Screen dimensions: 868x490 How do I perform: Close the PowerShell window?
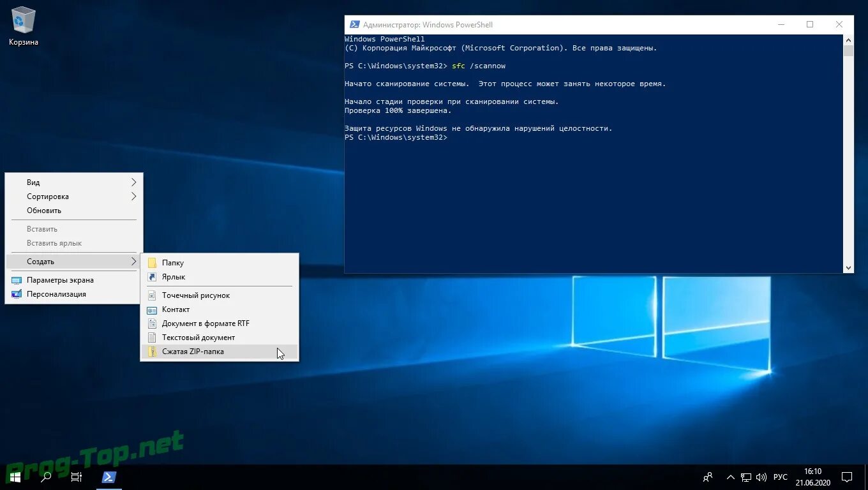(839, 25)
